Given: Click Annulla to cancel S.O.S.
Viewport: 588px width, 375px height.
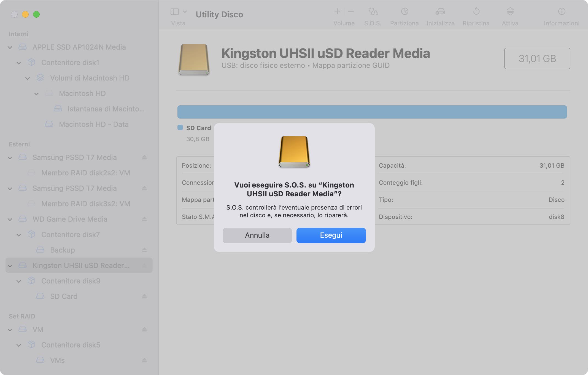Looking at the screenshot, I should tap(257, 235).
